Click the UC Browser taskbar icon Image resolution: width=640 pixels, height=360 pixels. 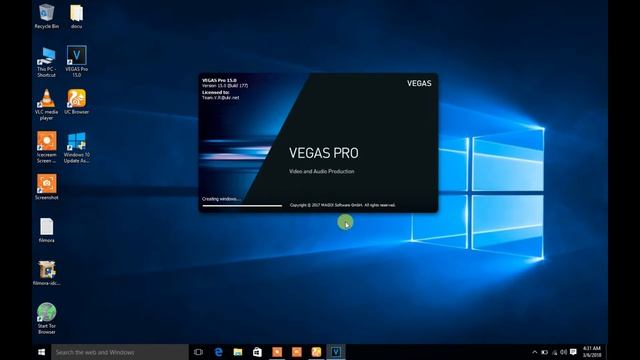316,352
